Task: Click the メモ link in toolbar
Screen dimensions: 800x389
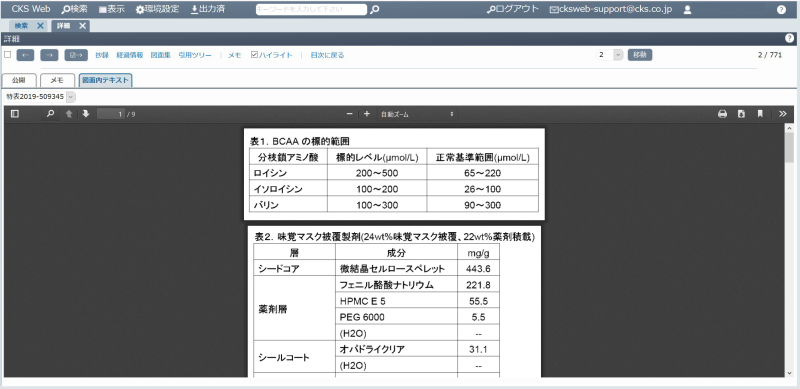Action: 234,55
